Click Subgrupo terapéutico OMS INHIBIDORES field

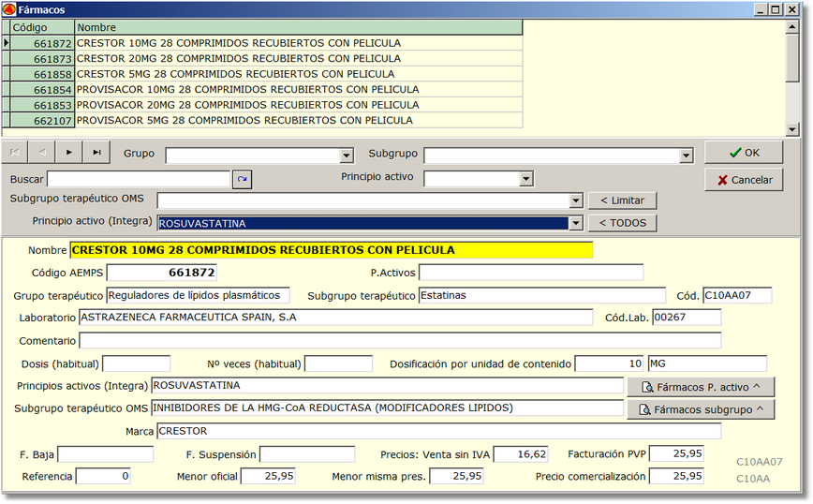(x=388, y=408)
